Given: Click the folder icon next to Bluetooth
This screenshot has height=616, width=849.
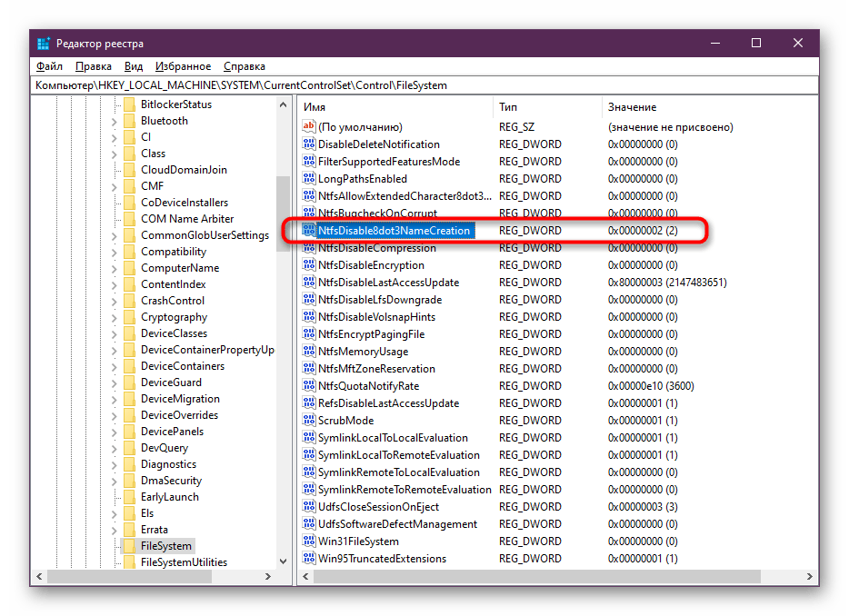Looking at the screenshot, I should coord(129,121).
